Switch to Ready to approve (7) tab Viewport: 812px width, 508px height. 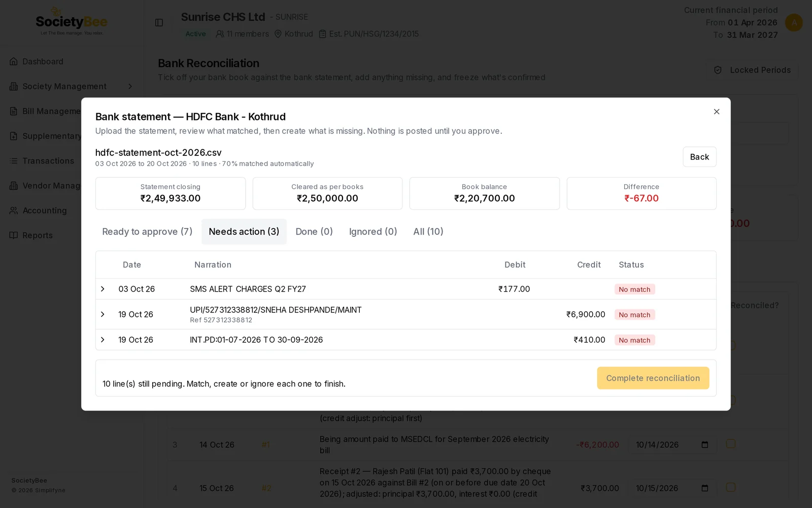pos(147,232)
